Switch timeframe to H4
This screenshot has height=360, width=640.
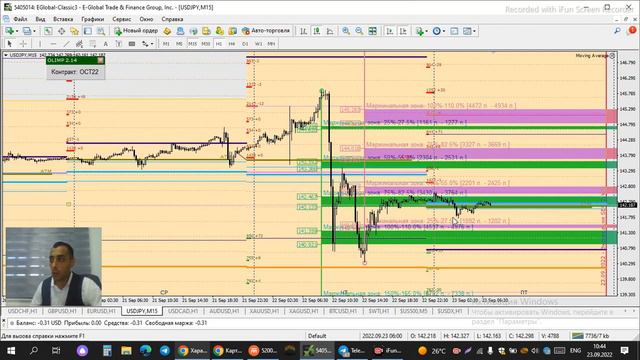pos(232,44)
